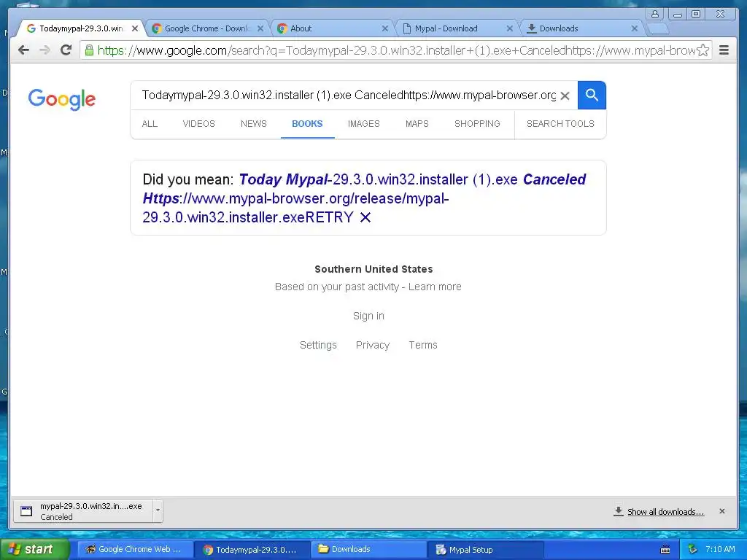Screen dimensions: 747x560
Task: Switch to the About tab
Action: coord(332,28)
